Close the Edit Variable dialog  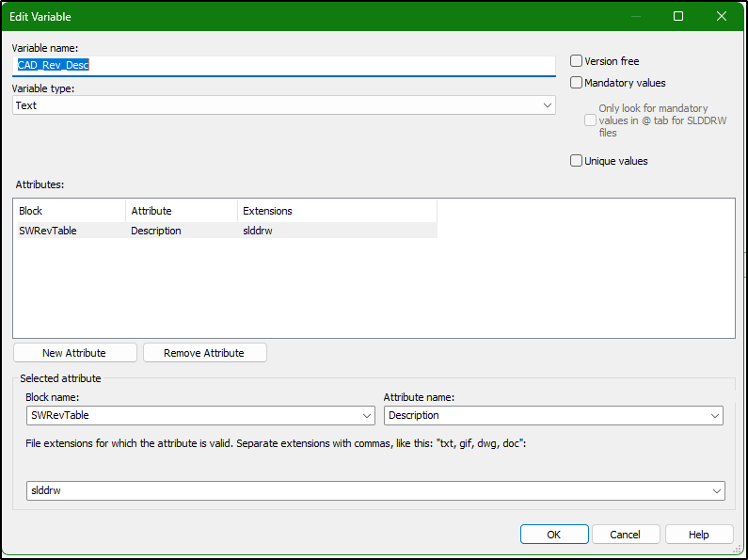pos(722,16)
